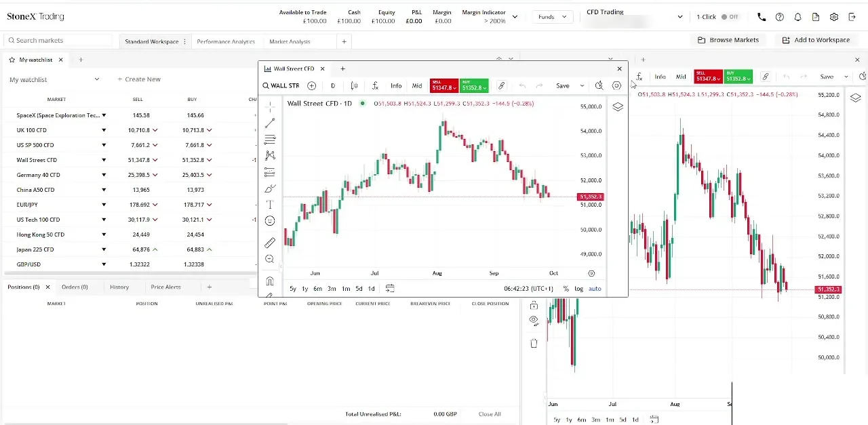Click Browse Markets button
868x425 pixels.
coord(728,40)
